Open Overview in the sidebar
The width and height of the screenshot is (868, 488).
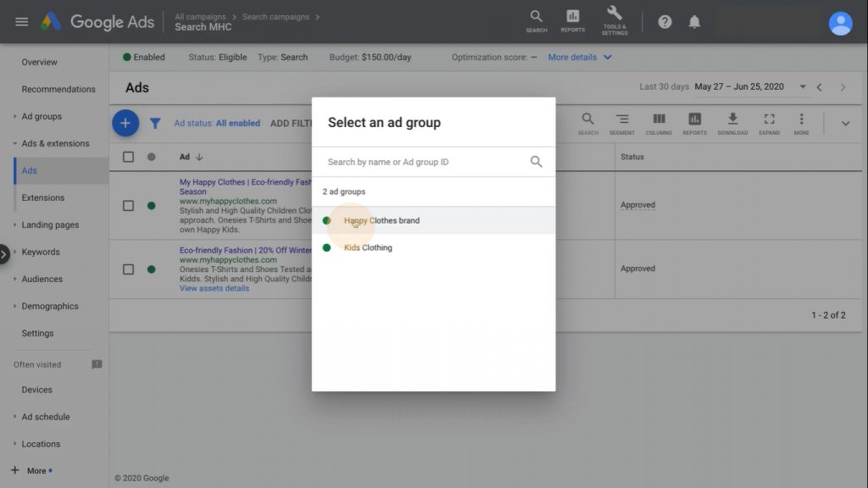39,62
